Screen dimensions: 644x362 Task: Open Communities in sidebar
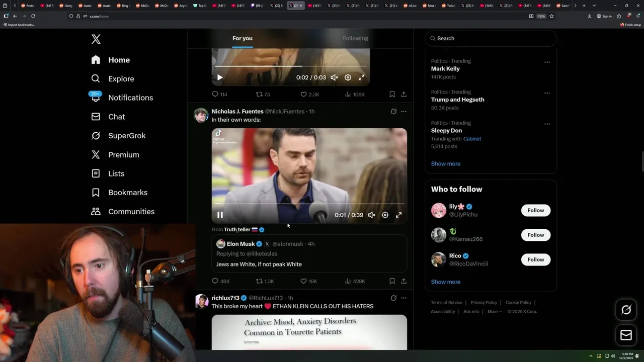tap(123, 212)
